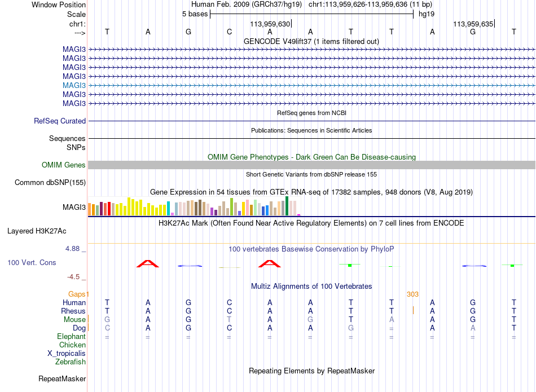This screenshot has height=392, width=536.
Task: Open "Short Genetic Variants from dbSNP release 155"
Action: tap(311, 174)
